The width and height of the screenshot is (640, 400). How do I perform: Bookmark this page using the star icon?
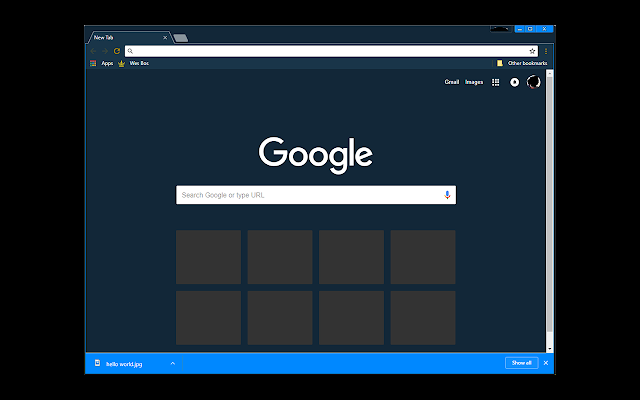(532, 51)
